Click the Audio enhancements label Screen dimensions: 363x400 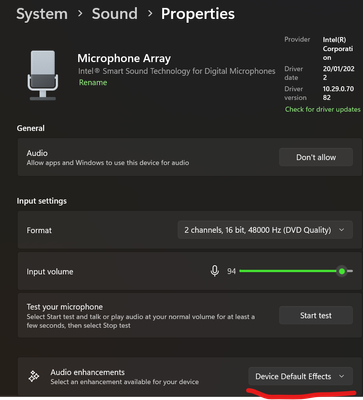pyautogui.click(x=88, y=372)
